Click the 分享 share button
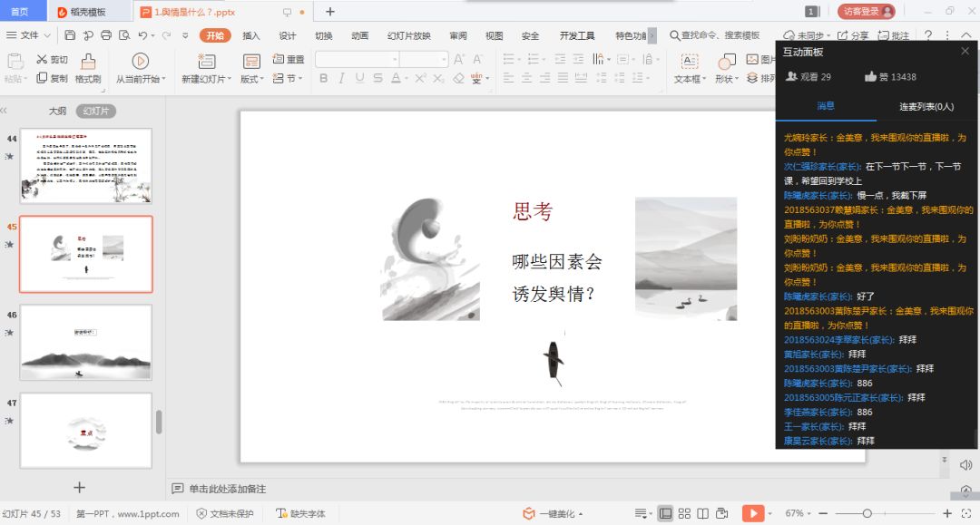Screen dimensions: 980x525 pyautogui.click(x=853, y=35)
